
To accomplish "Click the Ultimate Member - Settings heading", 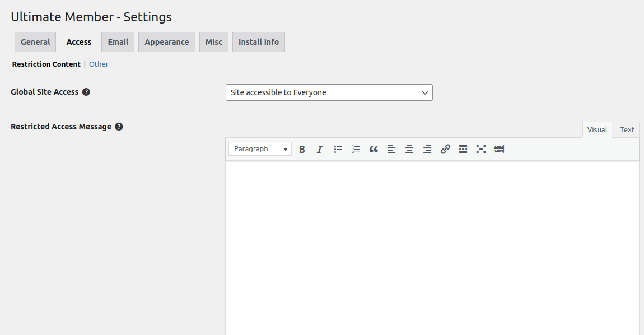I will (91, 17).
